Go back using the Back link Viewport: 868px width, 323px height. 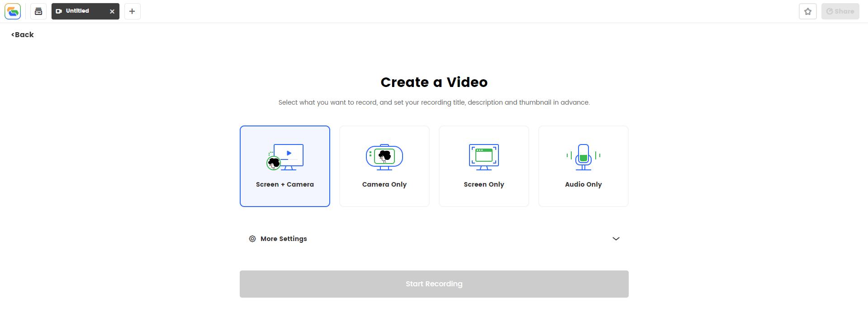23,35
